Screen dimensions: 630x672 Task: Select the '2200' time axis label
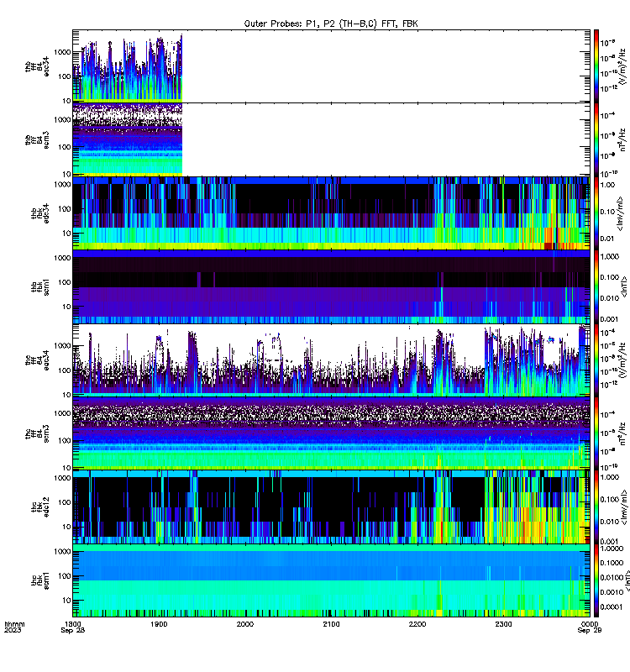417,624
